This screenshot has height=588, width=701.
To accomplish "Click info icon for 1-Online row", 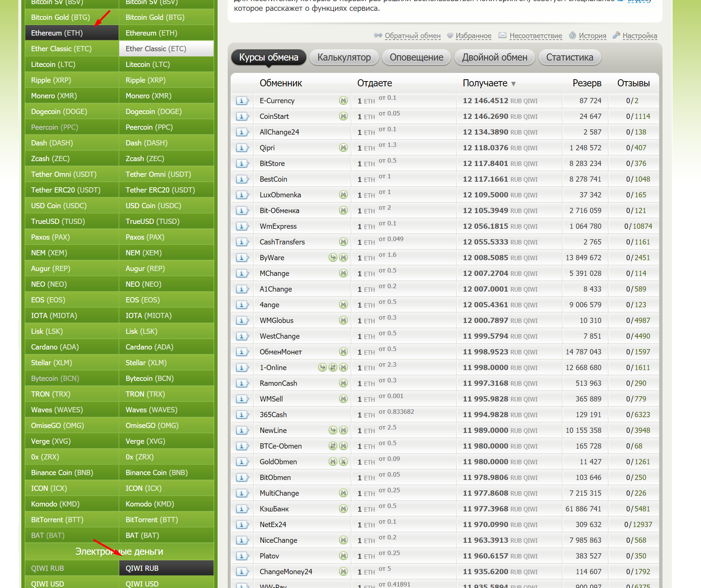I will coord(242,368).
